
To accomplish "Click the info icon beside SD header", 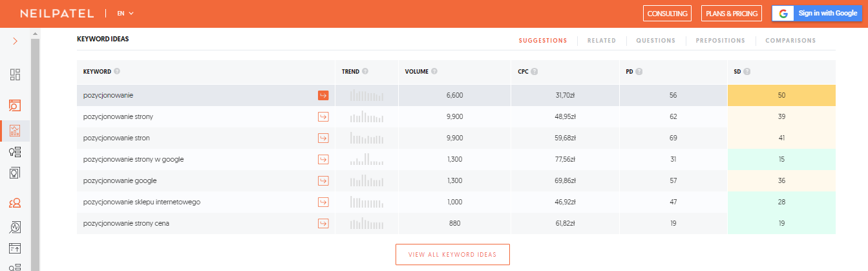I will pyautogui.click(x=746, y=72).
